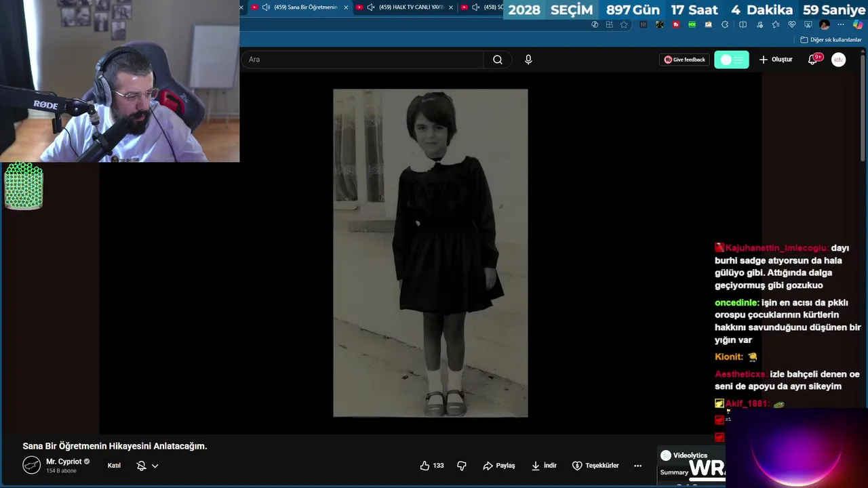Click the video title text
This screenshot has width=868, height=488.
pos(115,446)
